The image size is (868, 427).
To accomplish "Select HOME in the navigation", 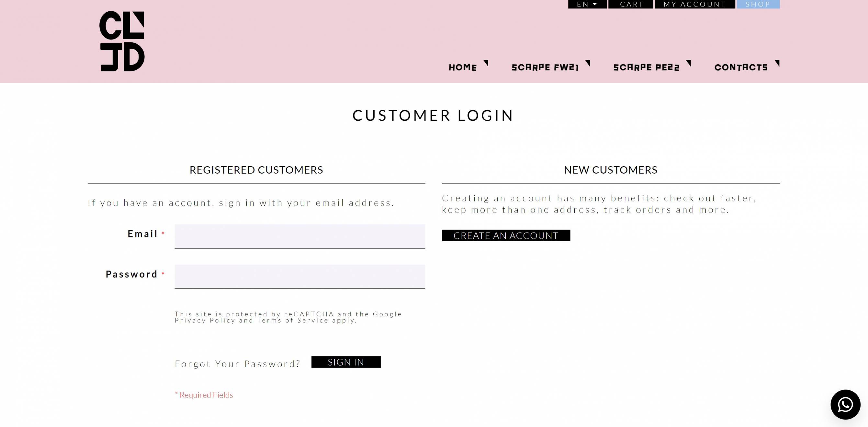I will pyautogui.click(x=463, y=67).
